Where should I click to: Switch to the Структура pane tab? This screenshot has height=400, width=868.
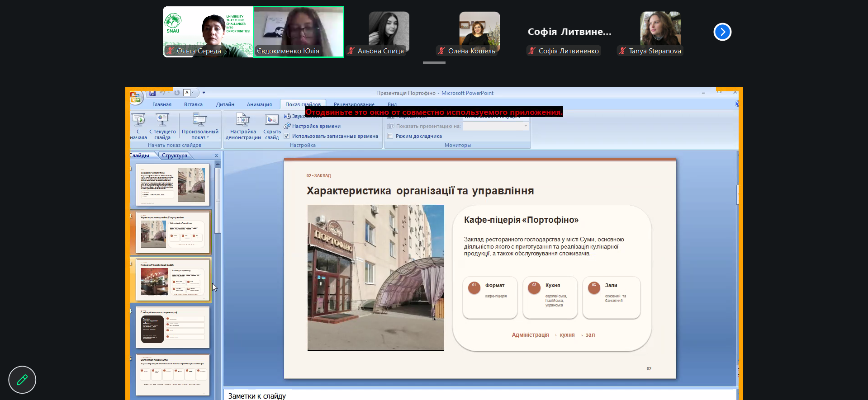(175, 155)
